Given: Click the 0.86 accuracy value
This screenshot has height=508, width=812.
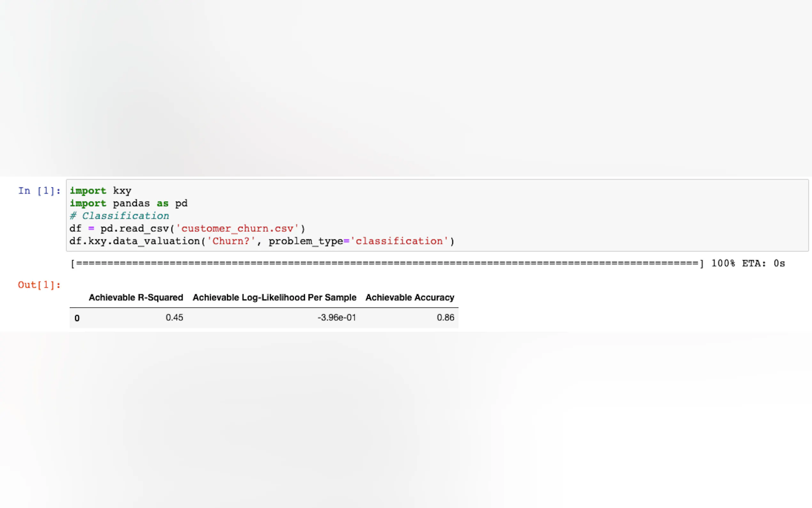Looking at the screenshot, I should coord(445,317).
